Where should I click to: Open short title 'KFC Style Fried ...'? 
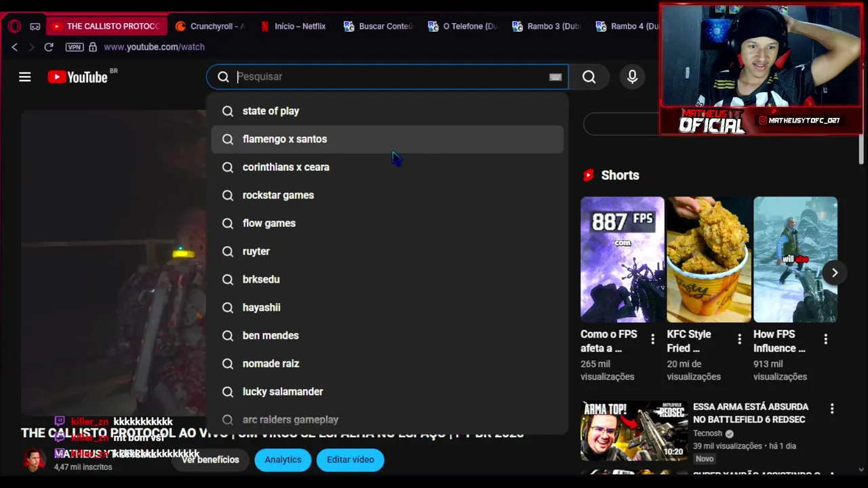click(689, 341)
